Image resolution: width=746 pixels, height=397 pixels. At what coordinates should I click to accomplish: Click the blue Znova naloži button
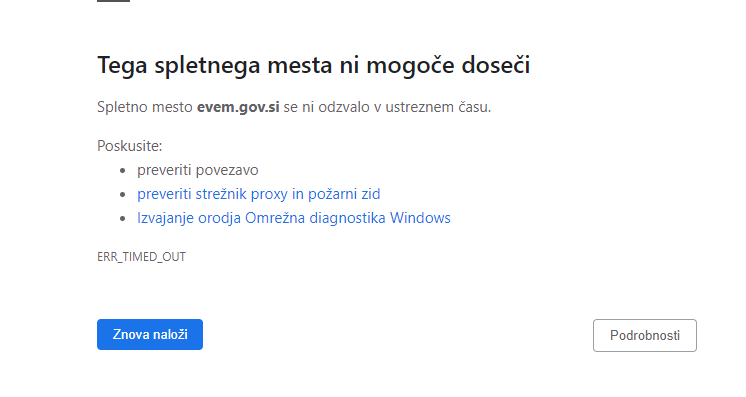pos(150,335)
